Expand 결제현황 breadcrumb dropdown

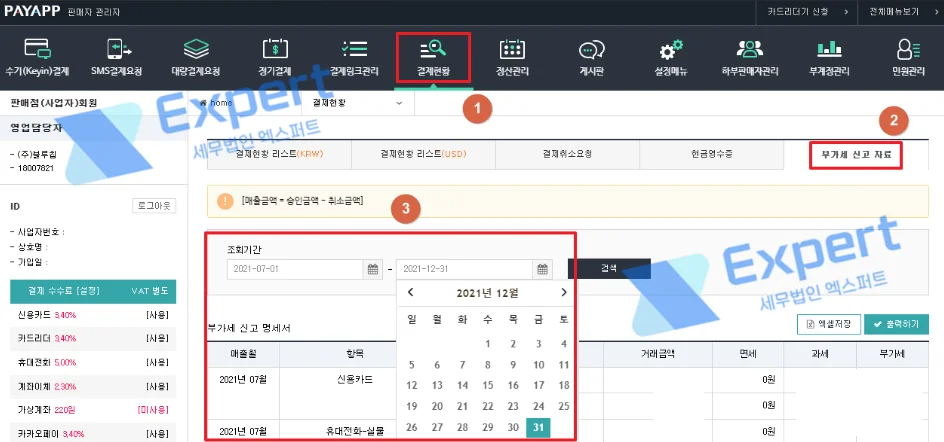click(358, 103)
